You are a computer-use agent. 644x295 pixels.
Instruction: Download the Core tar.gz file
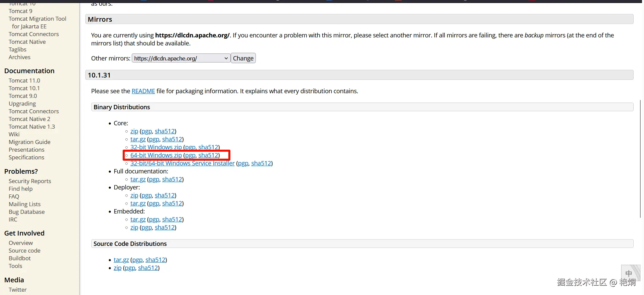point(138,139)
